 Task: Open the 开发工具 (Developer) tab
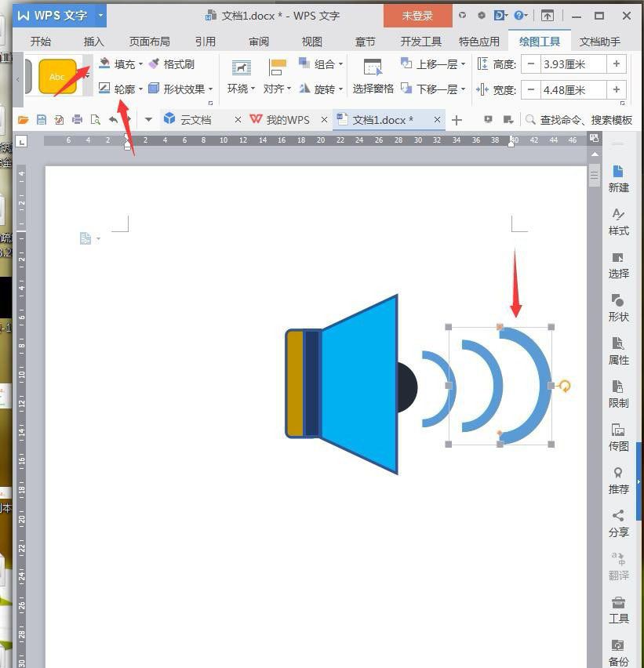(420, 42)
